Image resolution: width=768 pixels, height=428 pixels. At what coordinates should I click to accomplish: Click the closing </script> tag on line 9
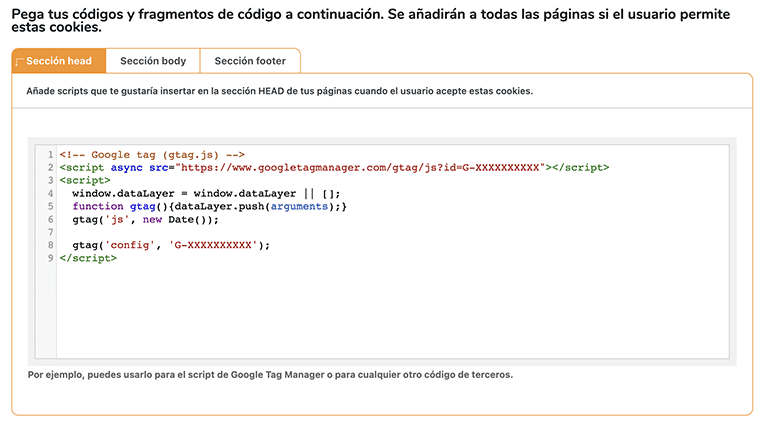88,258
